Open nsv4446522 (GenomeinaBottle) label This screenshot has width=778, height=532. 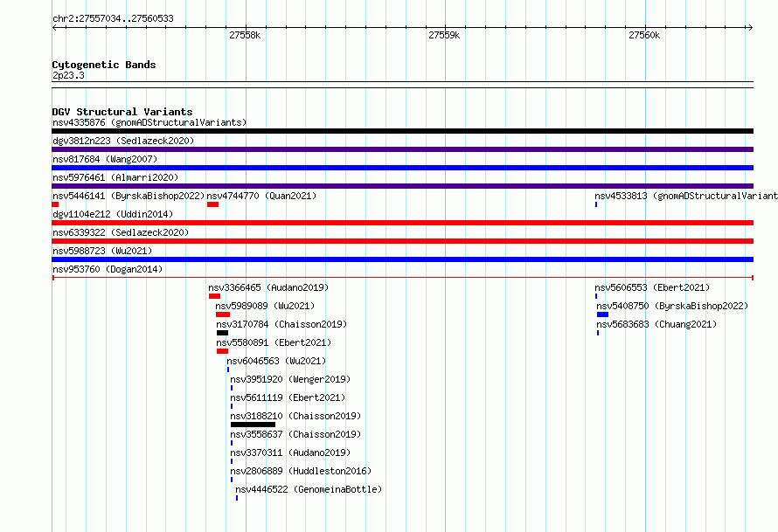coord(309,489)
